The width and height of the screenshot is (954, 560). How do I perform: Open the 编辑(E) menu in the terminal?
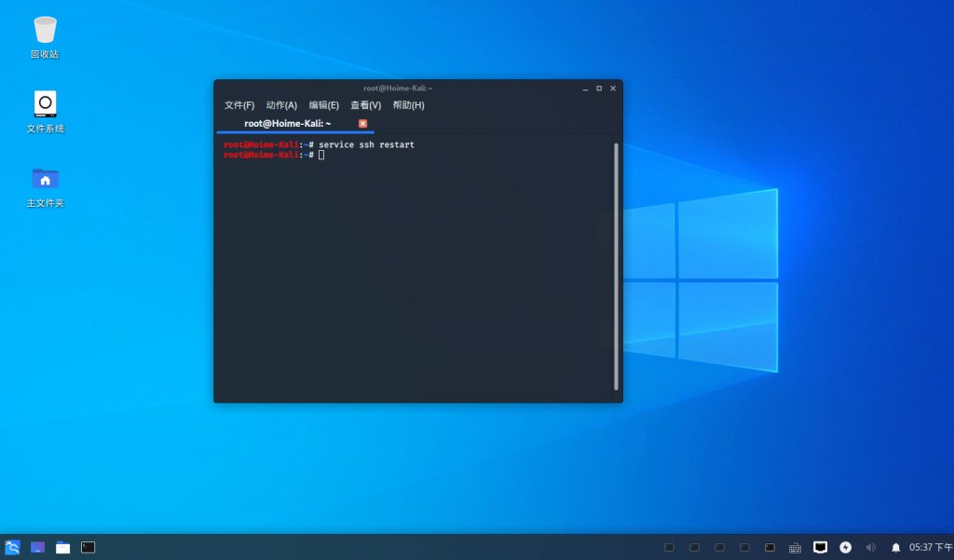pyautogui.click(x=323, y=105)
